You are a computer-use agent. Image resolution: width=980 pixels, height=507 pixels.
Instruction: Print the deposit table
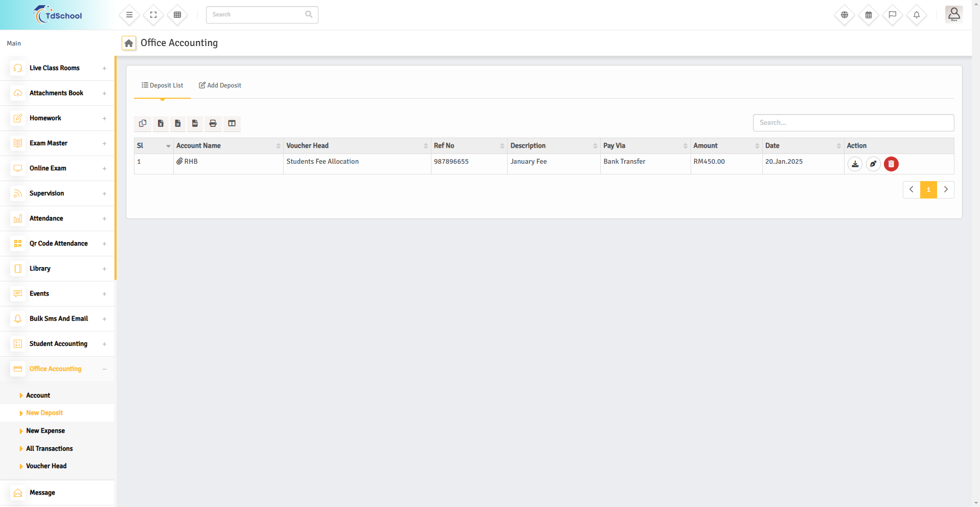point(213,123)
